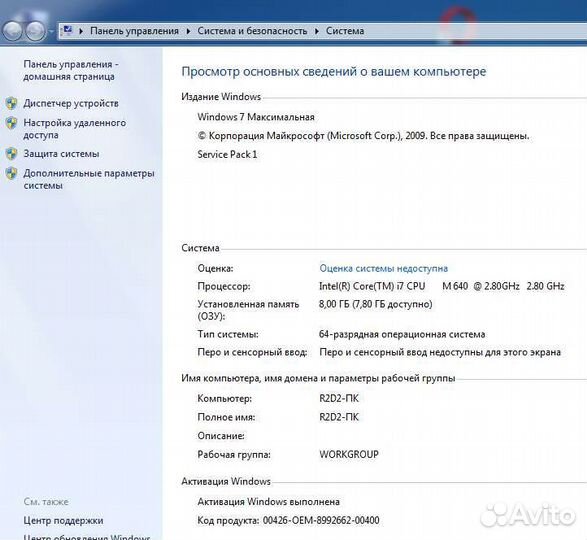Click the Просмотр основных сведений heading
The image size is (587, 540).
point(334,71)
